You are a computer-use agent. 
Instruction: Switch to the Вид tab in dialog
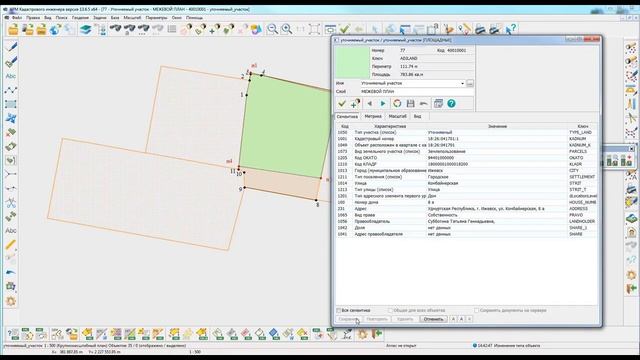(x=418, y=116)
